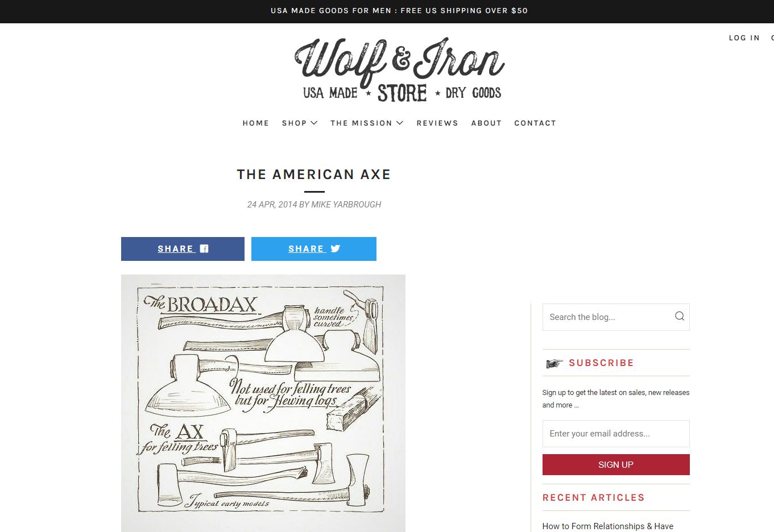774x532 pixels.
Task: Click the Facebook icon on share button
Action: click(x=204, y=248)
